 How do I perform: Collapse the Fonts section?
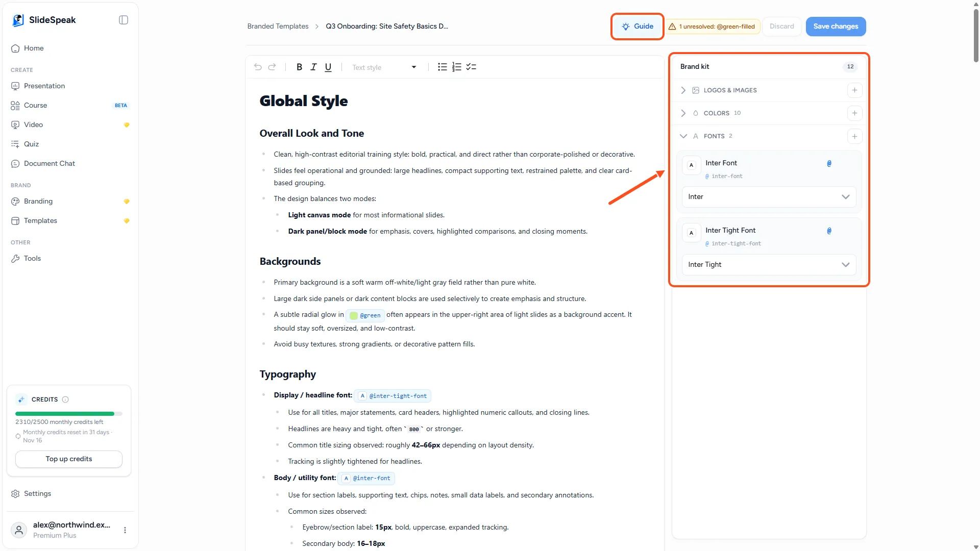(683, 136)
